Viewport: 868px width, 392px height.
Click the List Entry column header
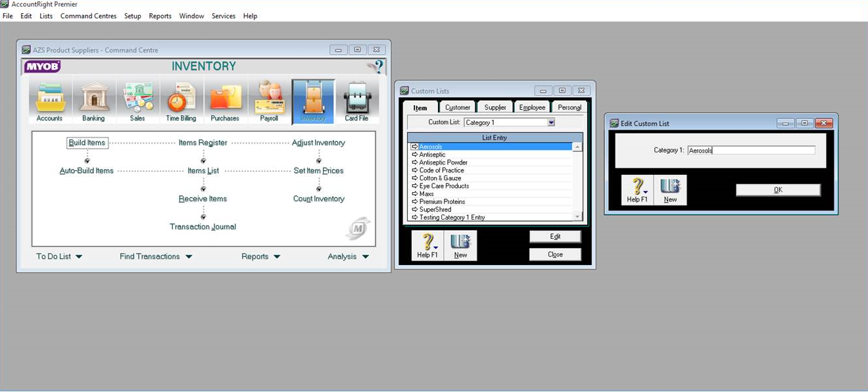coord(494,137)
